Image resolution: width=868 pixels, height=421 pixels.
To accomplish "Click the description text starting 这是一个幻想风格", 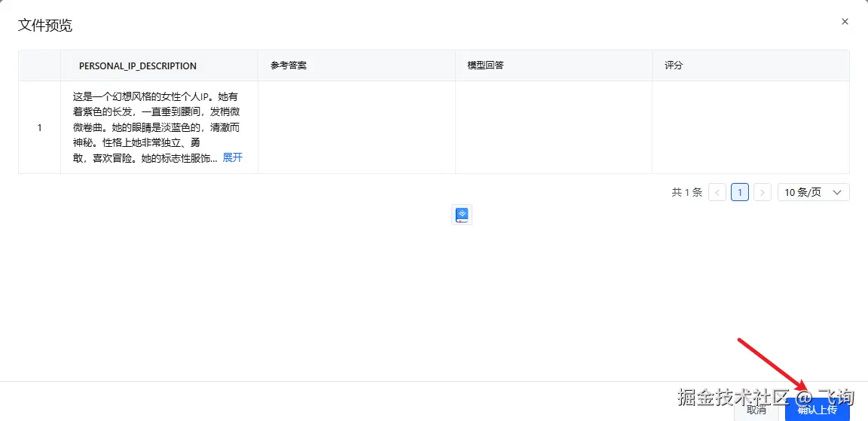I will pyautogui.click(x=157, y=127).
